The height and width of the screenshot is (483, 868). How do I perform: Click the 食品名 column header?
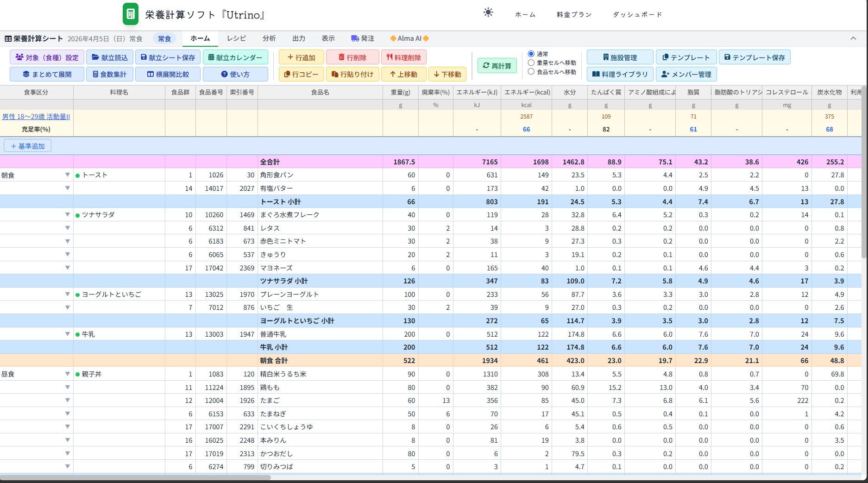[x=320, y=92]
